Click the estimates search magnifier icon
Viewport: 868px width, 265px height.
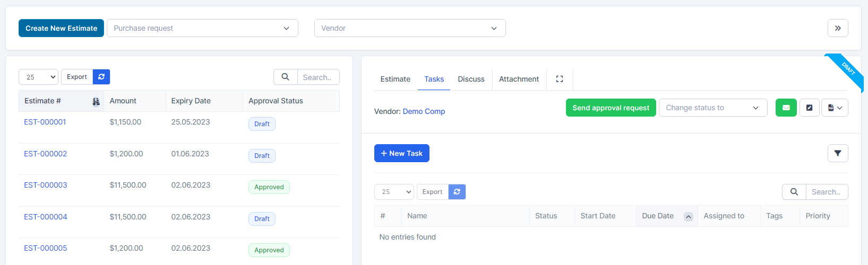(285, 77)
